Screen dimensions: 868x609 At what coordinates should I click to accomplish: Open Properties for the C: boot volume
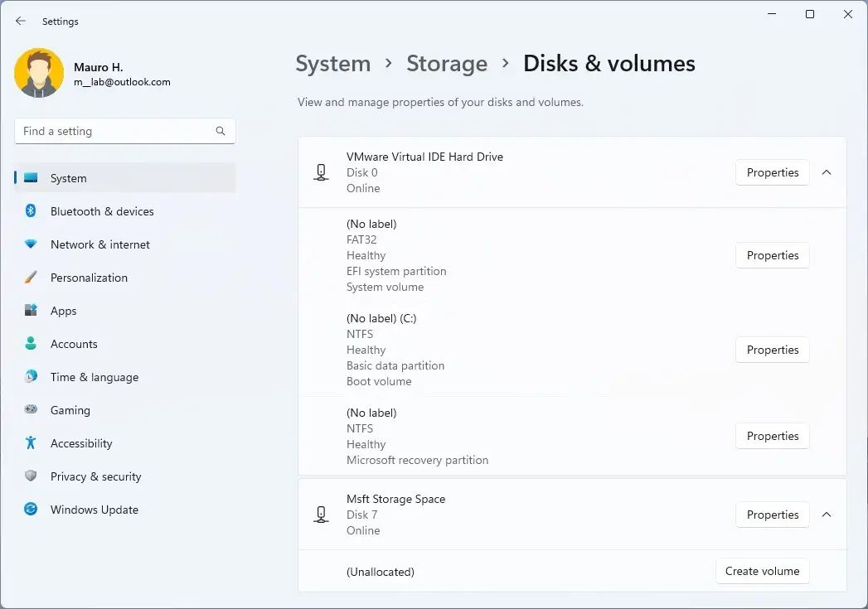click(x=772, y=350)
